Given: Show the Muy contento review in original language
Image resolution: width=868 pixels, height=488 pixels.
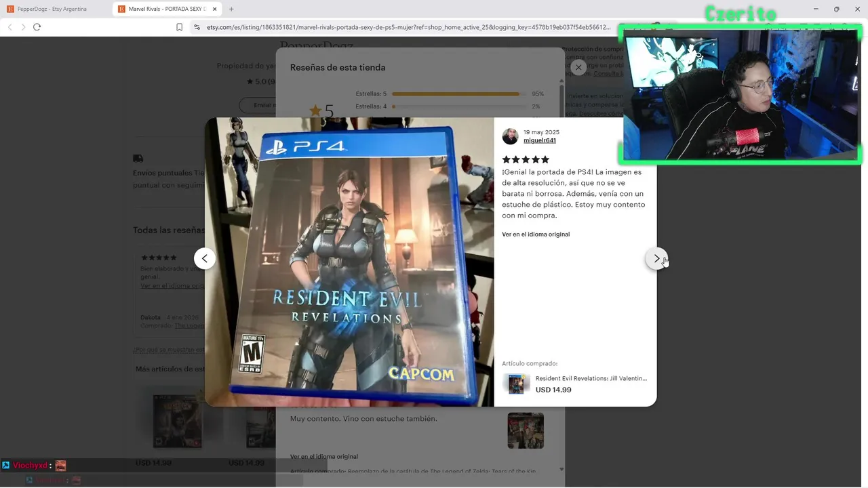Looking at the screenshot, I should pos(323,457).
